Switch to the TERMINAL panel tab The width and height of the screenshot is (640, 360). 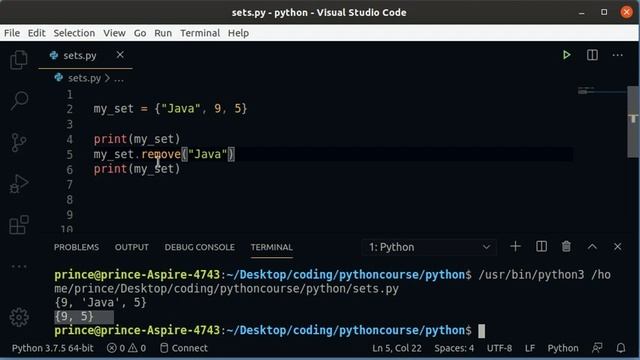(x=271, y=247)
